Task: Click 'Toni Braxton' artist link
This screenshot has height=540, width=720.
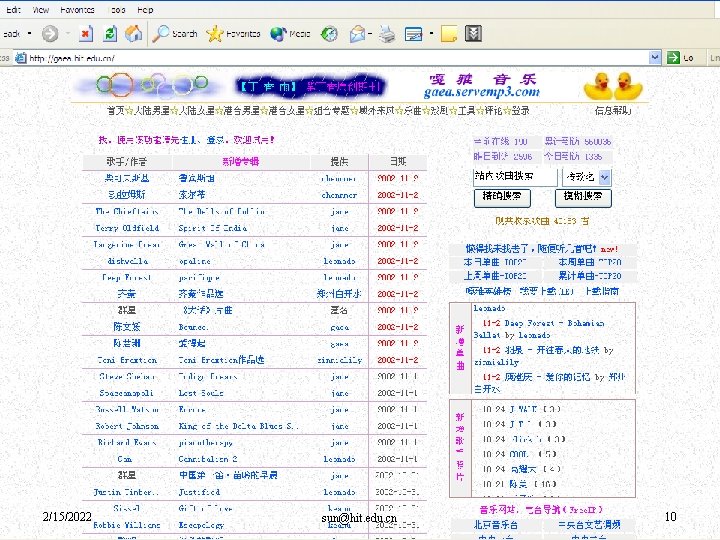Action: [x=127, y=360]
